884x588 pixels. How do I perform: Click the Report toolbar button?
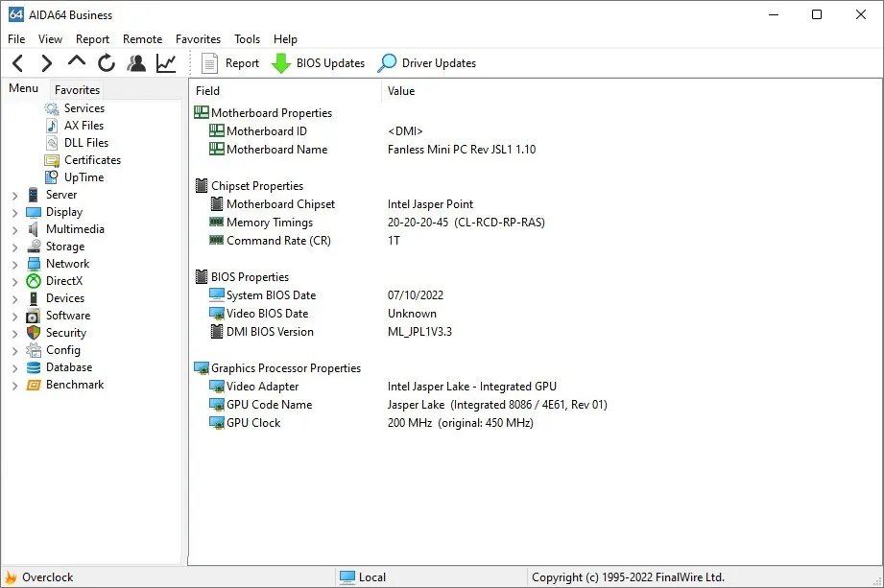[x=230, y=63]
